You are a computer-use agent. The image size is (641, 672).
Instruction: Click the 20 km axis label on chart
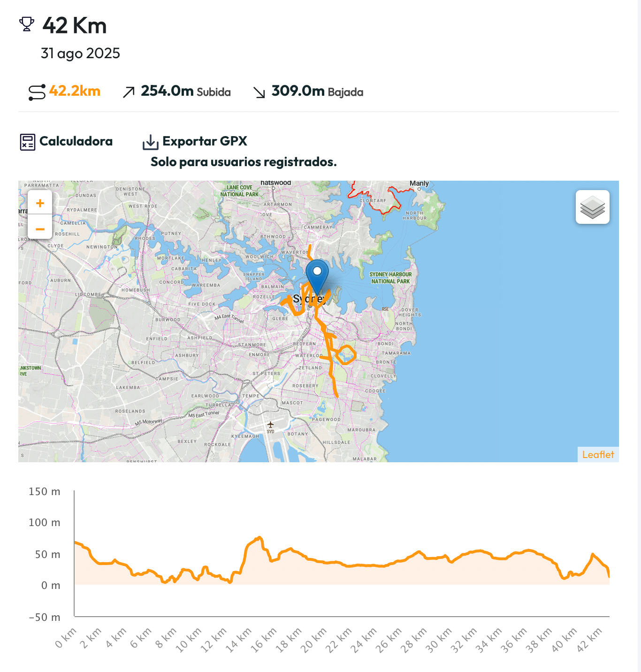point(313,640)
